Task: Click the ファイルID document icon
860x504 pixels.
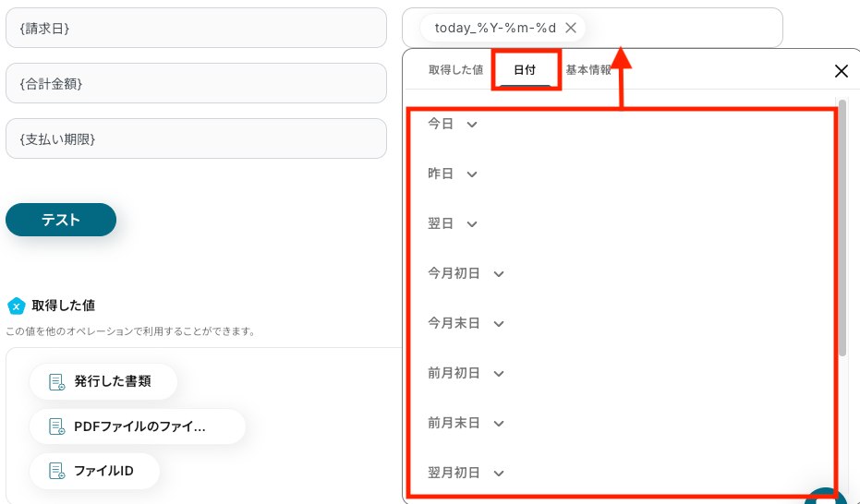Action: [57, 471]
